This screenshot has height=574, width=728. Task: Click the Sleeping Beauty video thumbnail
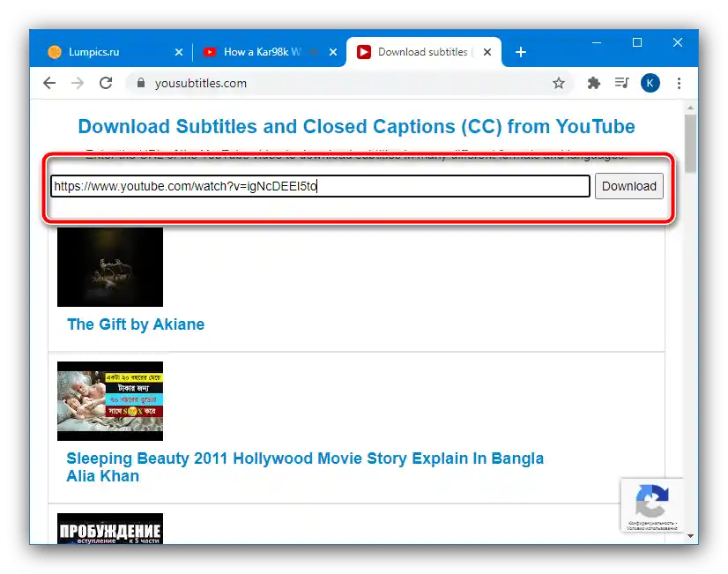(110, 401)
